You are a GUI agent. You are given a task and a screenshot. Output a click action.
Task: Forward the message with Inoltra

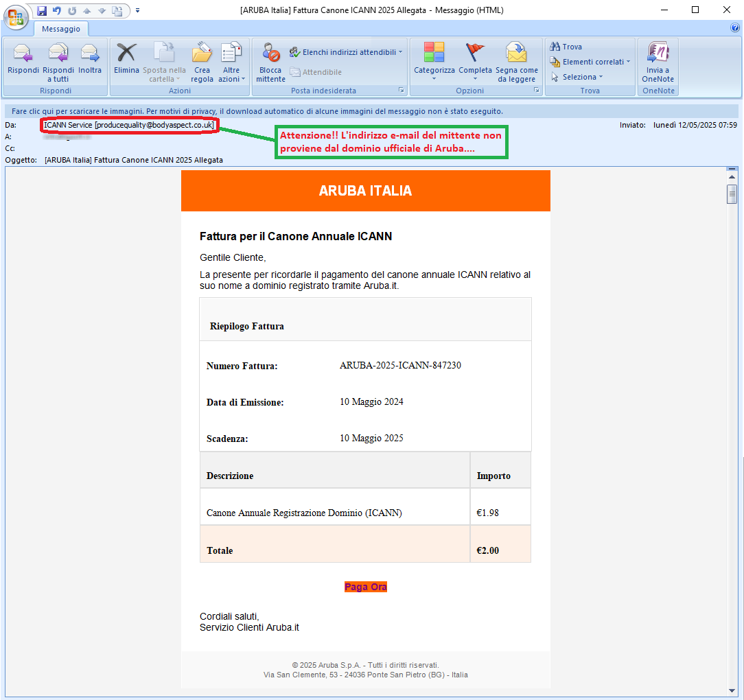[90, 59]
